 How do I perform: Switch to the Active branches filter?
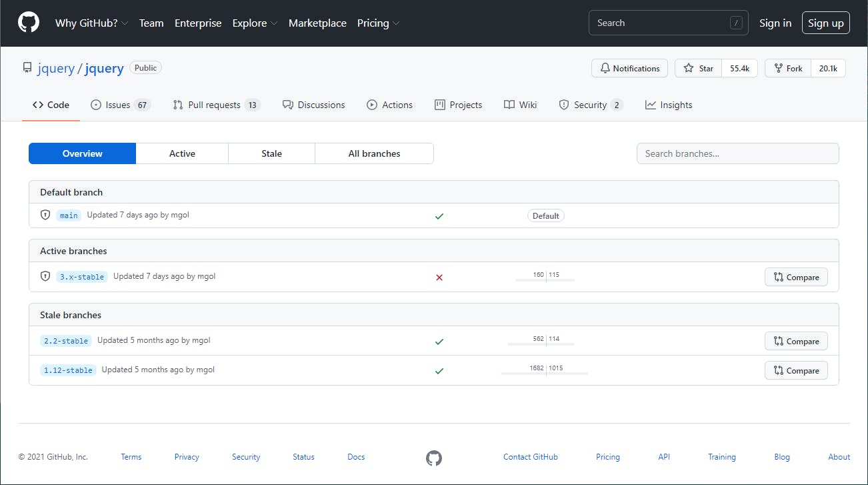tap(182, 153)
